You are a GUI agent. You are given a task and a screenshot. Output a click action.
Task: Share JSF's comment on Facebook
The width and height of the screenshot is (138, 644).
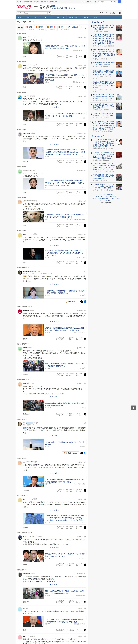[85, 453]
